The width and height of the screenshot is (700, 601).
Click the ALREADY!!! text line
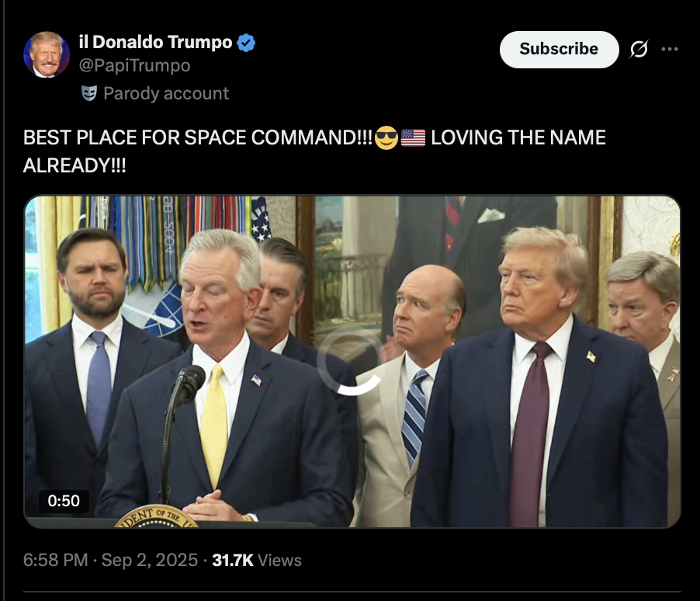click(x=75, y=165)
